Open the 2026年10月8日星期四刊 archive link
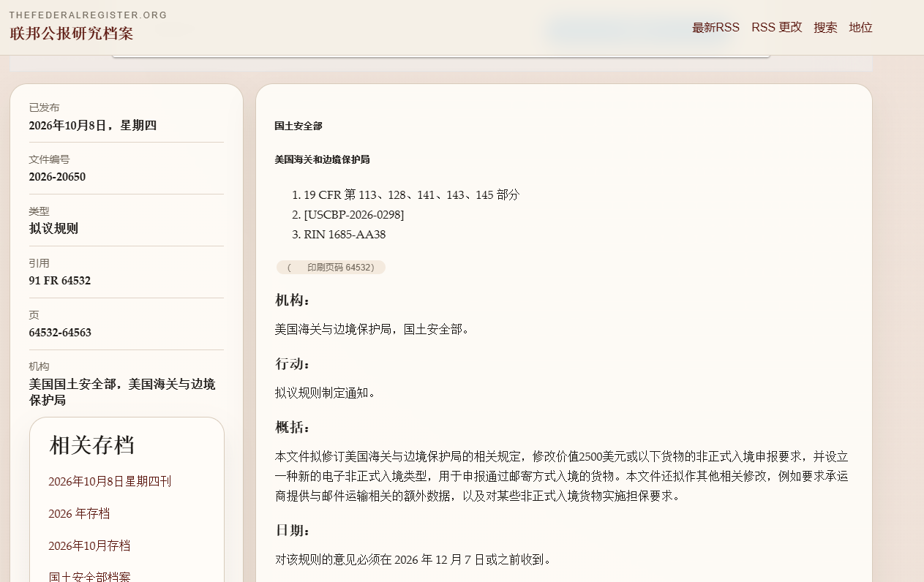The width and height of the screenshot is (924, 582). [x=110, y=481]
